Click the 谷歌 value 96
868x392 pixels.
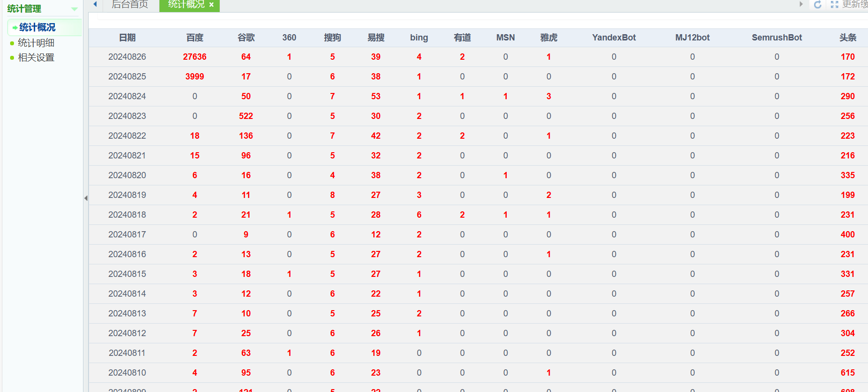pos(246,156)
